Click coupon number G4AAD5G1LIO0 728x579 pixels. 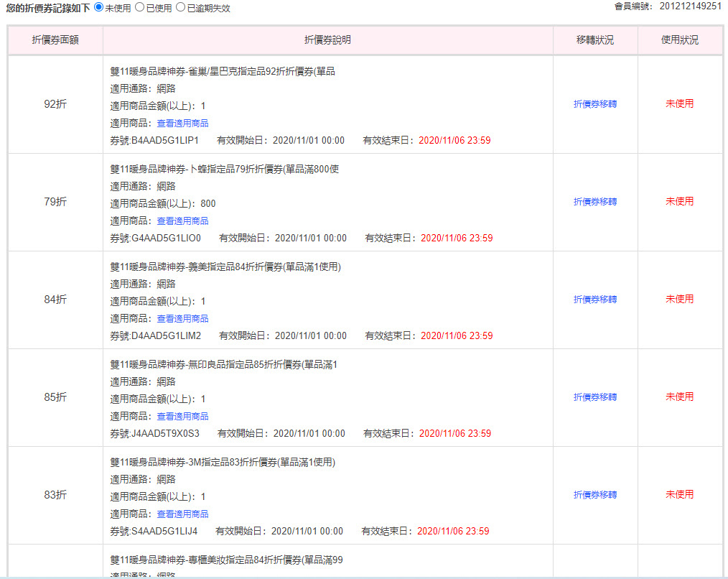click(167, 238)
